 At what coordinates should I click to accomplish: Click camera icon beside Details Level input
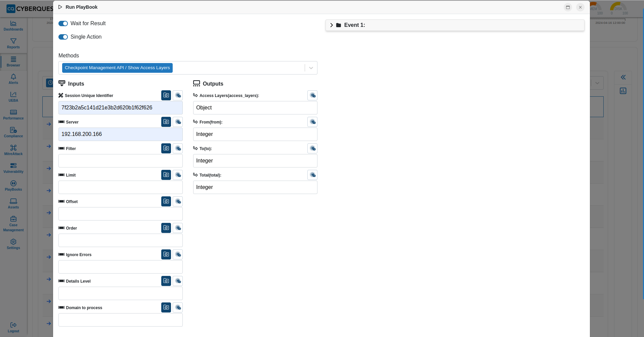(166, 281)
